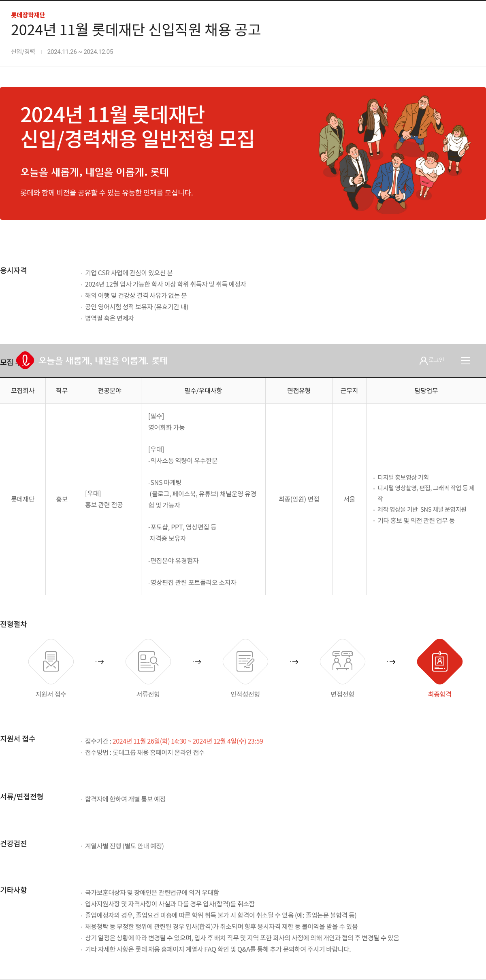Click the -편집분야 유경험자 text
The image size is (486, 980).
(x=173, y=561)
